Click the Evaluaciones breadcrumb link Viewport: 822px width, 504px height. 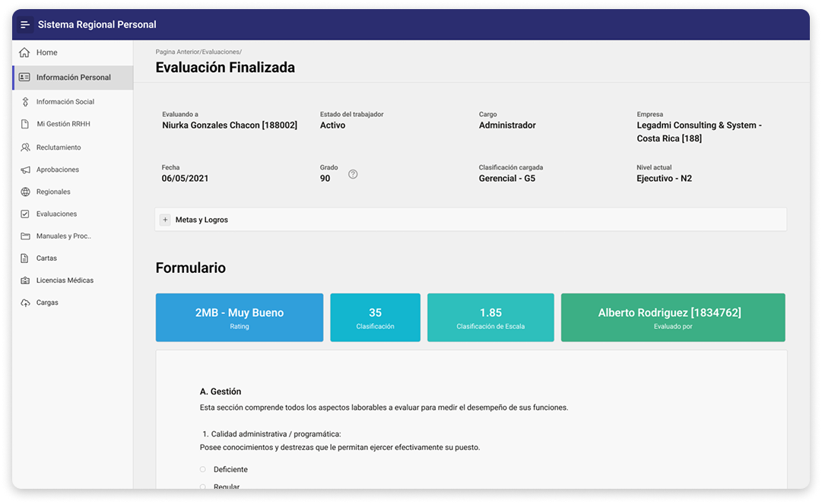pos(221,52)
